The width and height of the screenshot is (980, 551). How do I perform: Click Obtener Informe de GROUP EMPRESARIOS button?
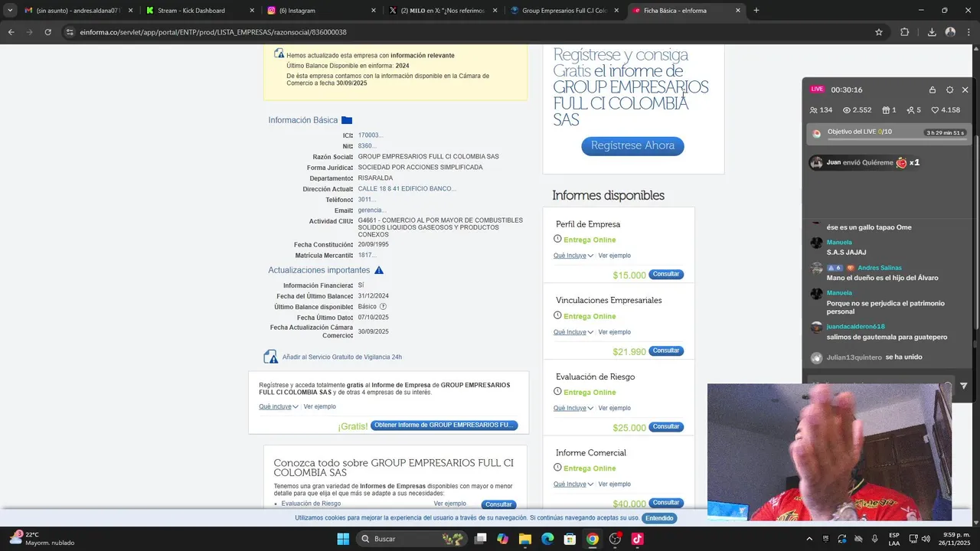[x=444, y=425]
